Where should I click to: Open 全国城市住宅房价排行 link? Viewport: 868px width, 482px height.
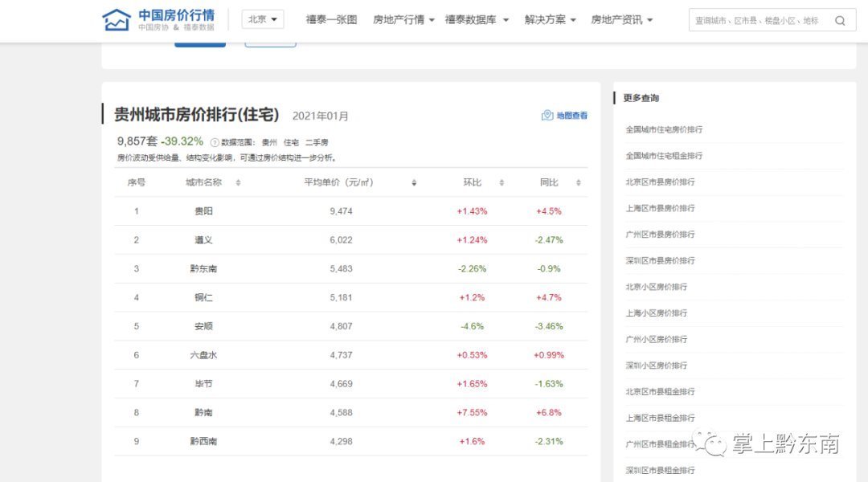coord(664,129)
